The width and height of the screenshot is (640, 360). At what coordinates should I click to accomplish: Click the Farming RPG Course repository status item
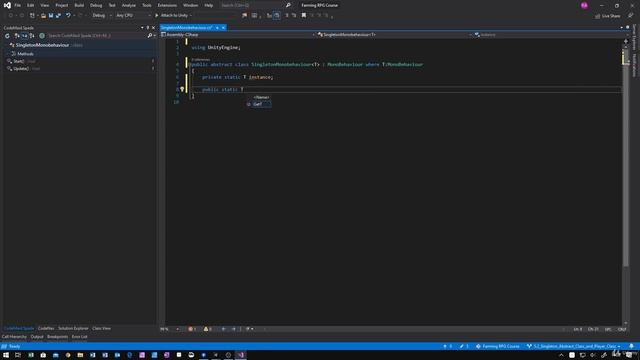(x=498, y=347)
